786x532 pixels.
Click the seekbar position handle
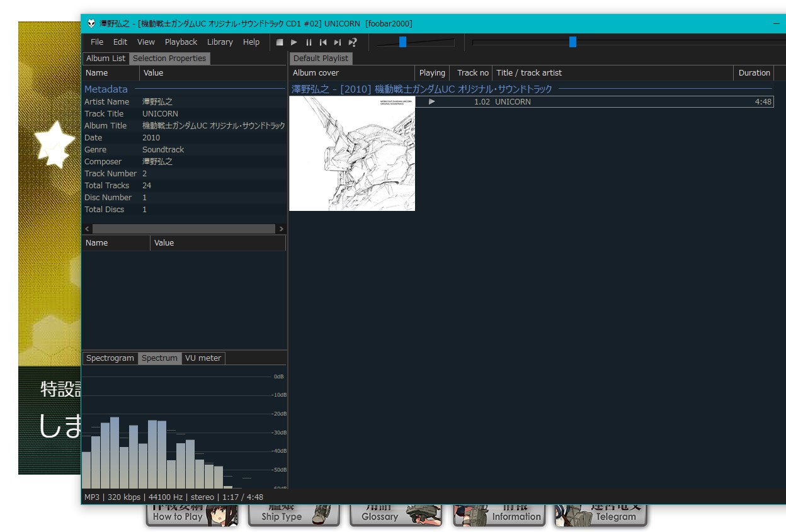[x=572, y=42]
